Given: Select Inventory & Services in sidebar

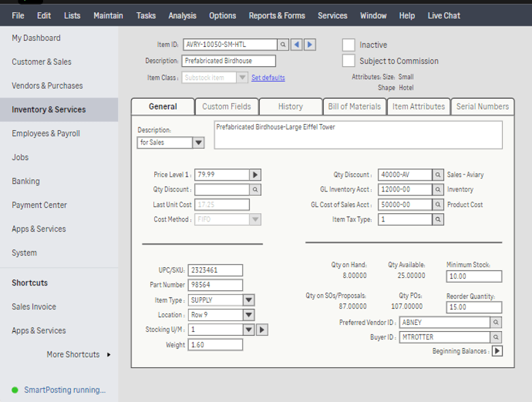Looking at the screenshot, I should pyautogui.click(x=59, y=110).
